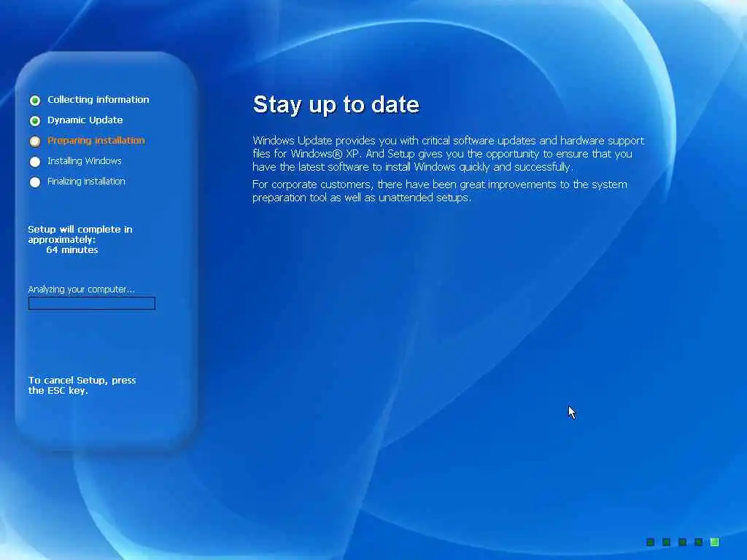Select the Dynamic Update step label

coord(85,120)
